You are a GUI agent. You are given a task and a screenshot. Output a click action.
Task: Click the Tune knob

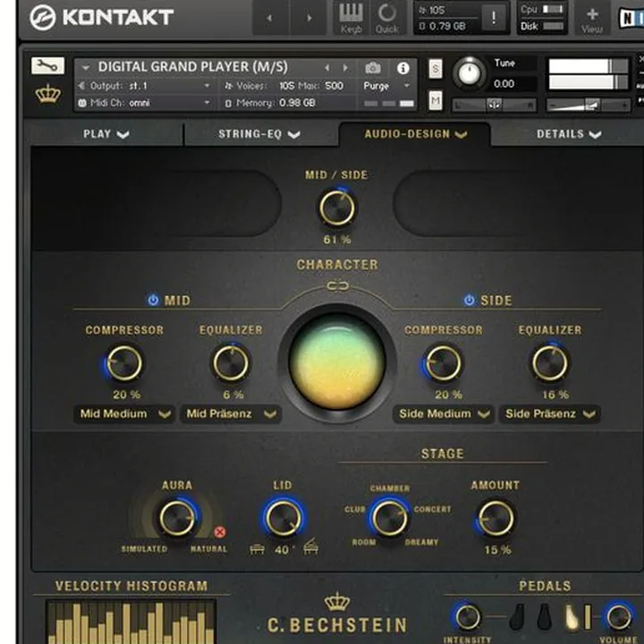tap(469, 73)
